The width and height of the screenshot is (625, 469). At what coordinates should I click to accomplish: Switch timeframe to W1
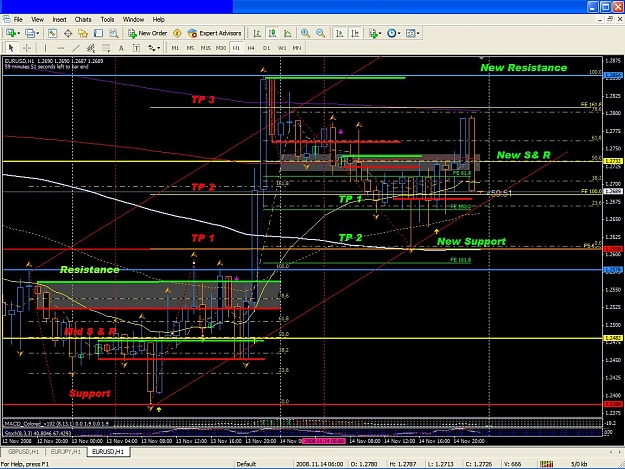click(282, 48)
